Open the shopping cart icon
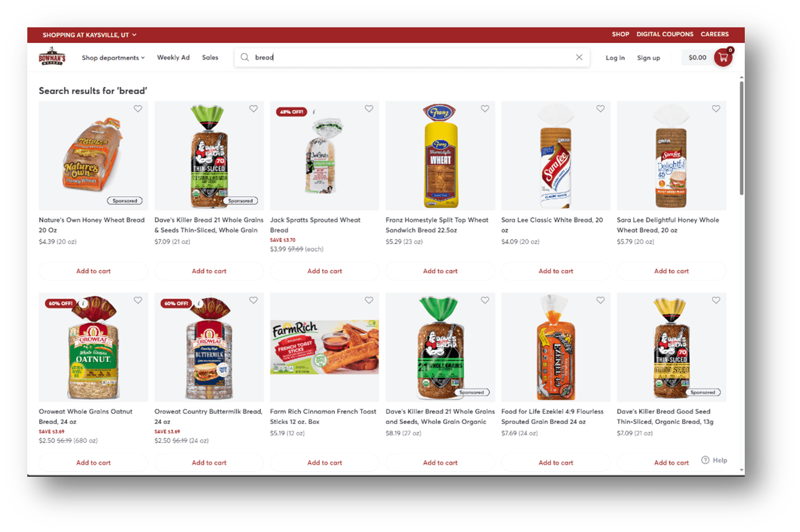Viewport: 800px width, 532px height. (x=723, y=58)
